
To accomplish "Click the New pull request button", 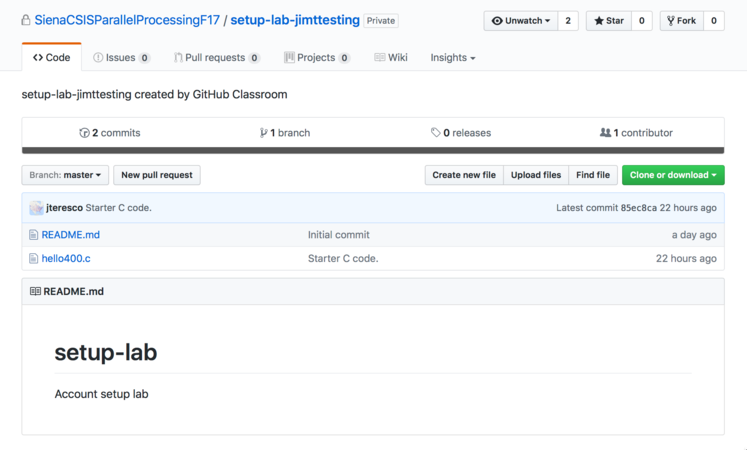I will coord(157,175).
